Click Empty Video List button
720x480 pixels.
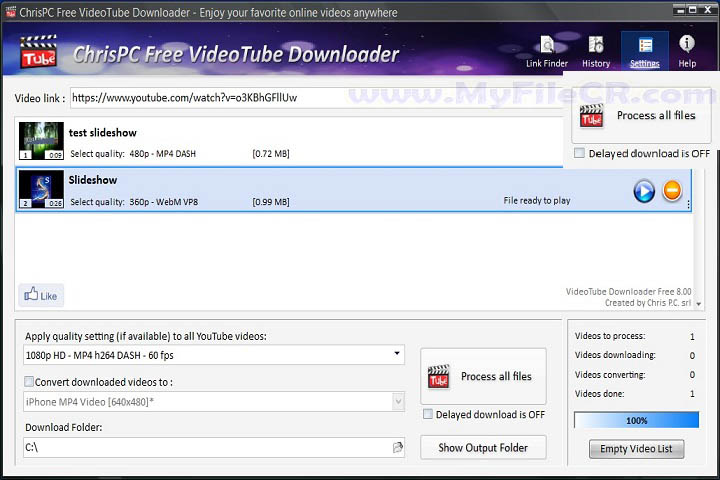pyautogui.click(x=636, y=449)
